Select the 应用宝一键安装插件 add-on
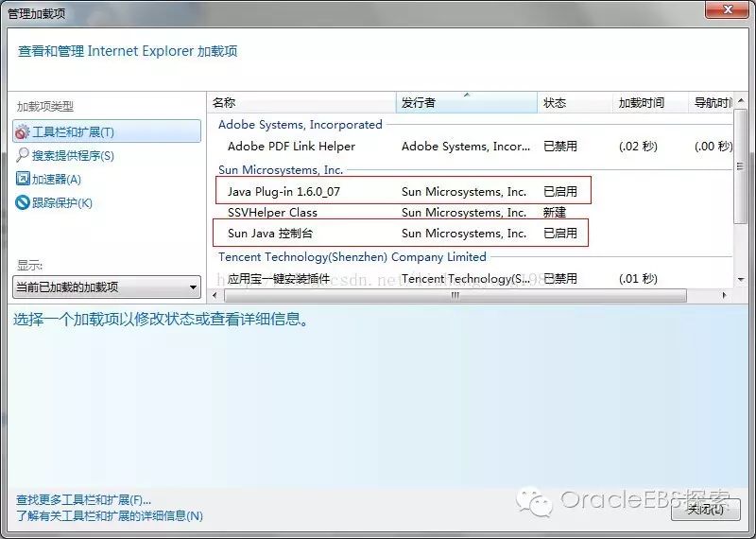 pos(279,278)
